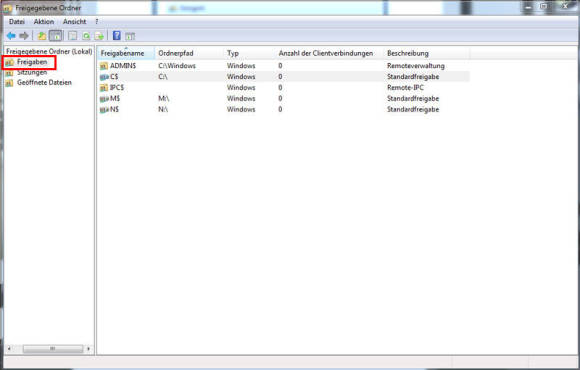
Task: Select the ADMIN$ share row
Action: click(283, 66)
